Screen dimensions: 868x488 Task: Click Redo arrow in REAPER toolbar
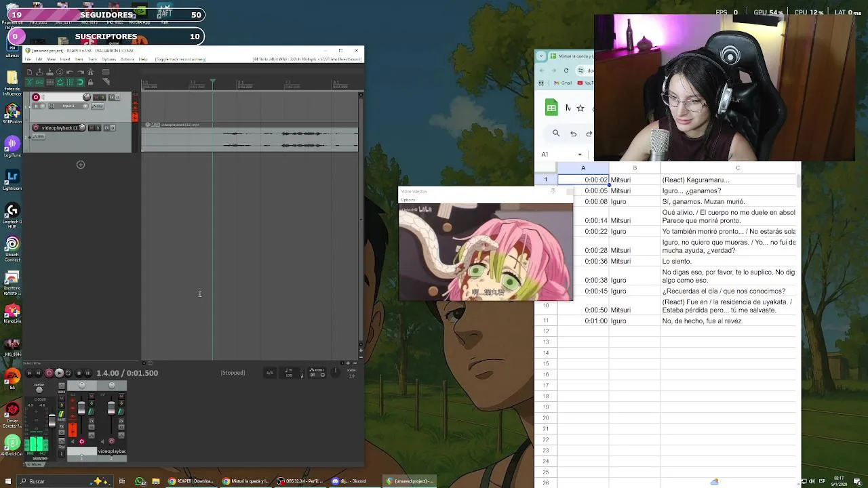81,72
